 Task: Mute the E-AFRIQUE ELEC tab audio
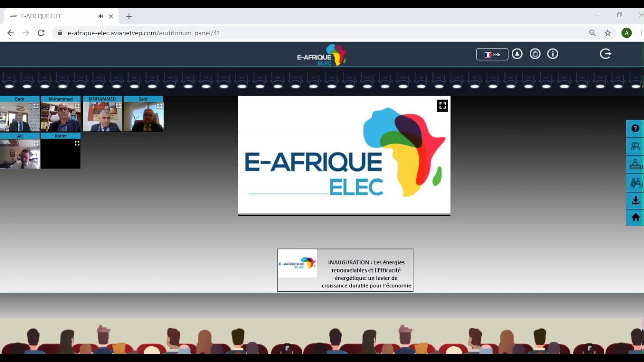101,16
